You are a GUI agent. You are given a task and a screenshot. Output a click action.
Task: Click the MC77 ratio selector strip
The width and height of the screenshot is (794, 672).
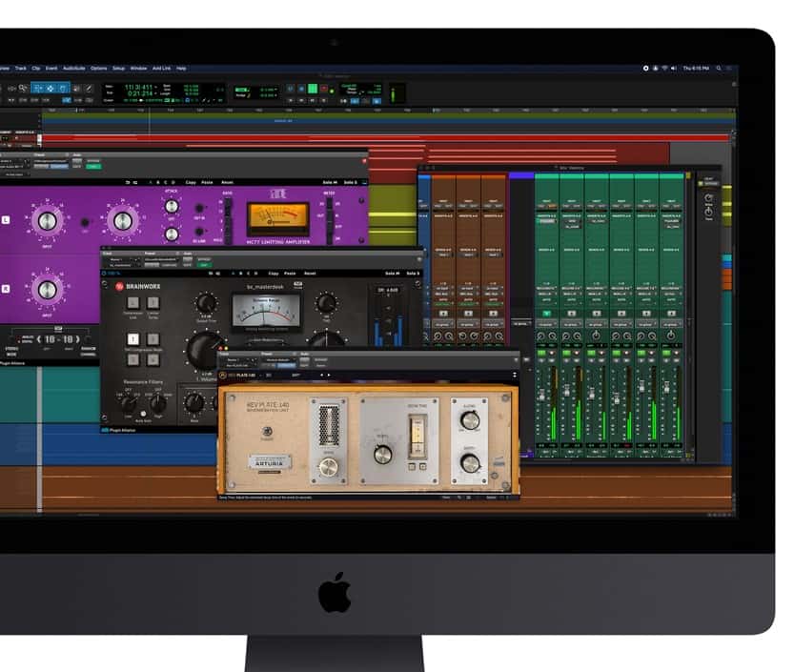(x=228, y=222)
